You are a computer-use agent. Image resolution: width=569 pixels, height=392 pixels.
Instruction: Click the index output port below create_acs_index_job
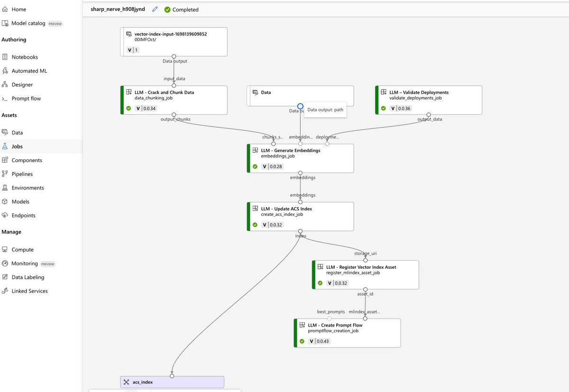pyautogui.click(x=300, y=232)
